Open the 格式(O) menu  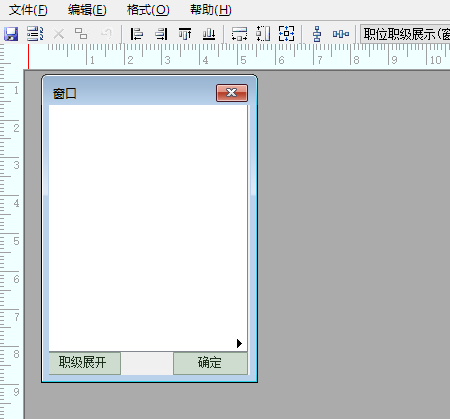coord(148,10)
